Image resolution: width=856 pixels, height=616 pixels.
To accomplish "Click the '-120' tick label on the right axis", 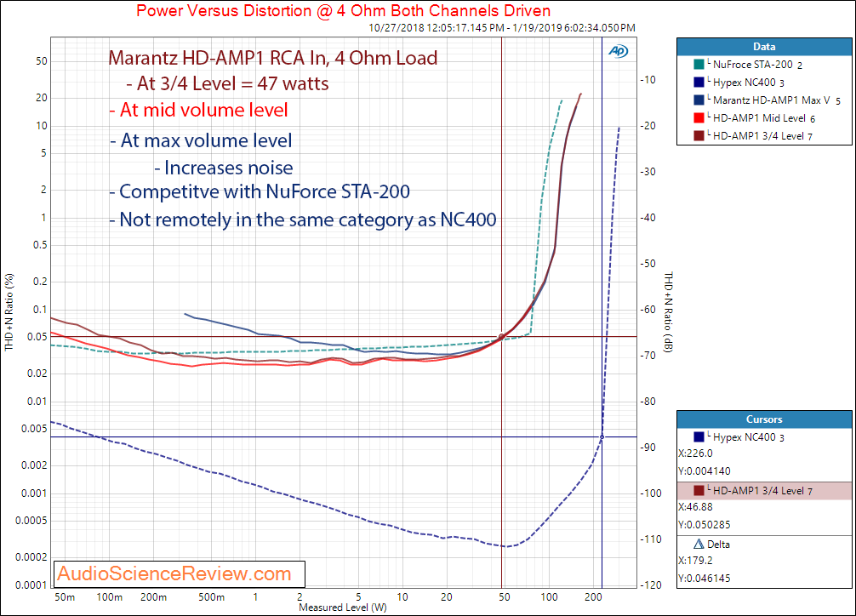I will 651,585.
